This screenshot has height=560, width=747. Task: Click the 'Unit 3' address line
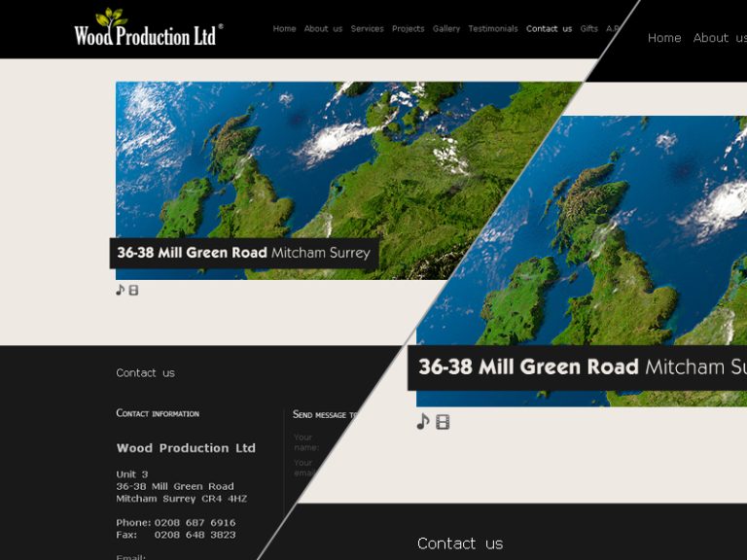[x=132, y=474]
